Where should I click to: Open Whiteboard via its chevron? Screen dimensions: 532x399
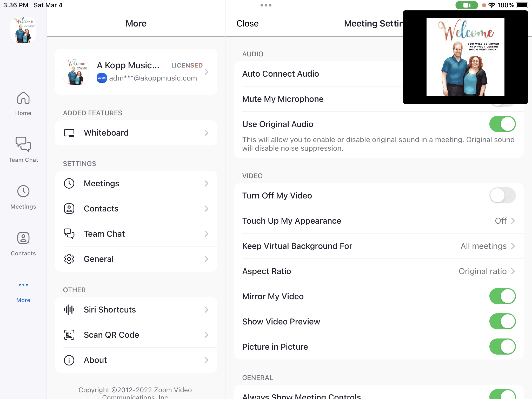click(x=207, y=133)
